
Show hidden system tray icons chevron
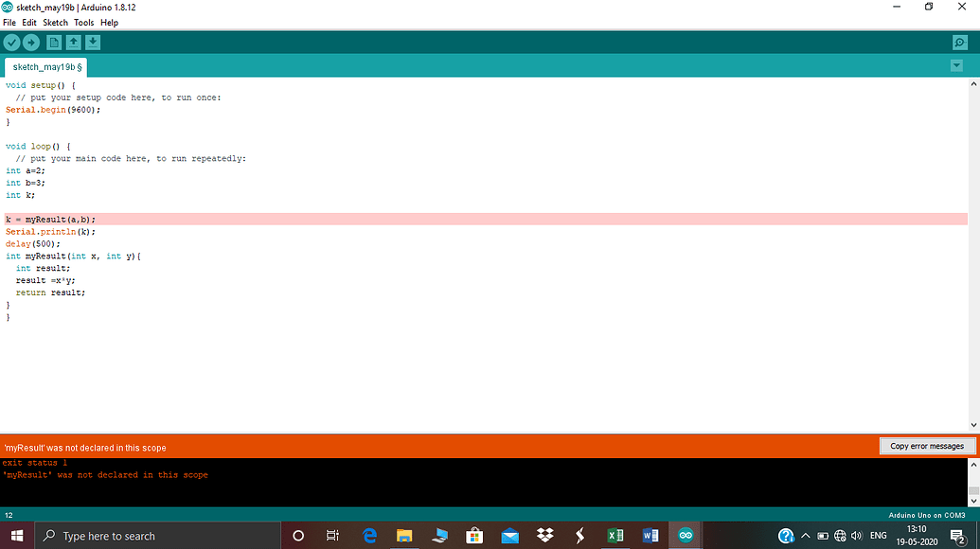point(806,536)
